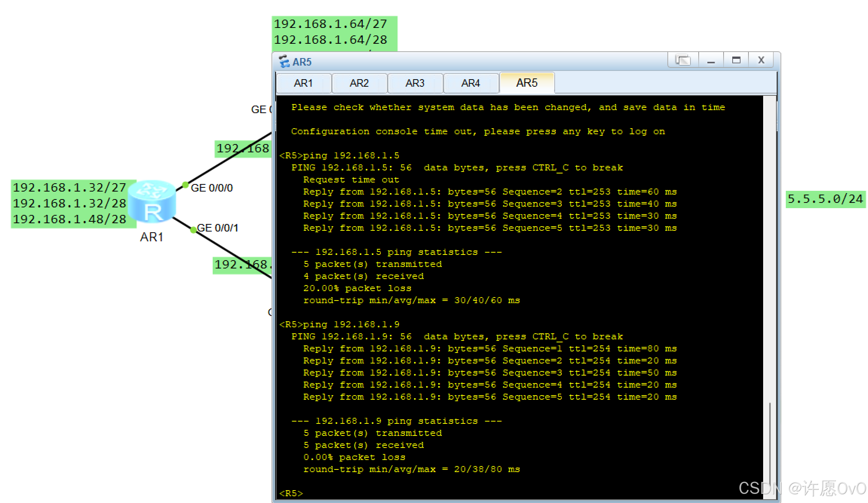Screen dimensions: 868x503
Task: Click the AR1 device name label
Action: click(x=152, y=237)
